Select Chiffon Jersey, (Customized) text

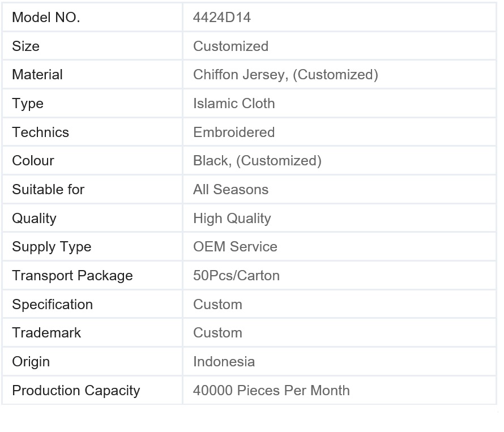285,75
